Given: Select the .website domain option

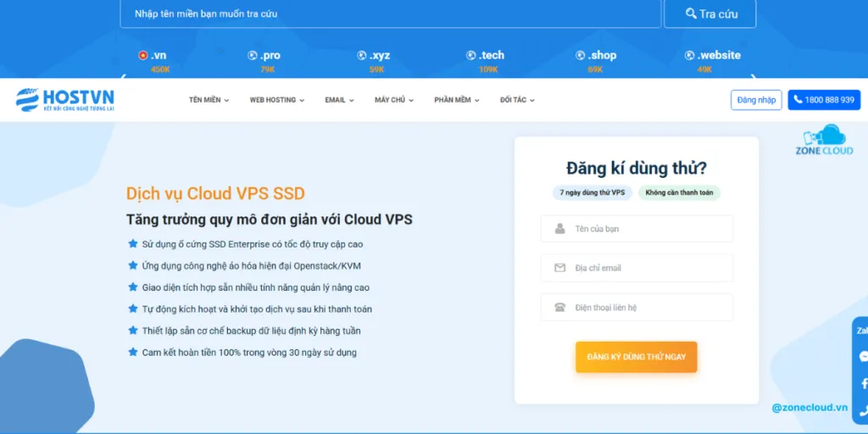Looking at the screenshot, I should pos(712,61).
